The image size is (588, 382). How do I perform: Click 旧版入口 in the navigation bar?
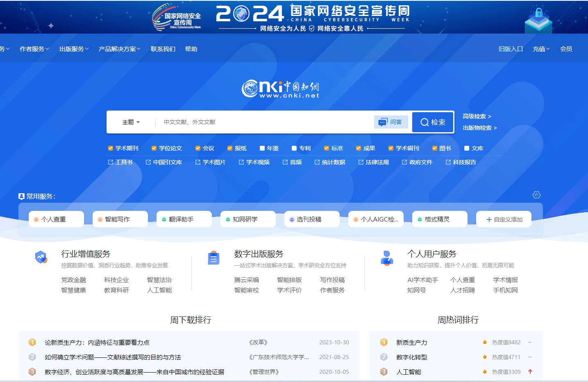coord(511,49)
